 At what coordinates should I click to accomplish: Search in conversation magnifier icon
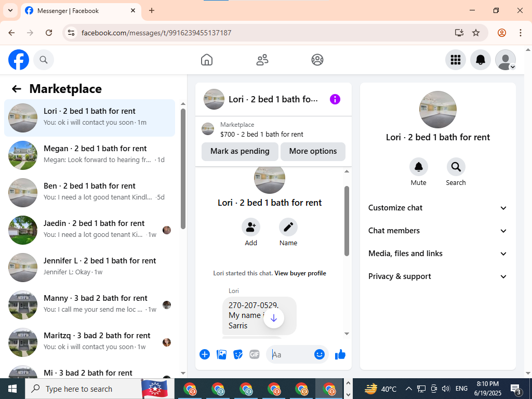click(x=456, y=167)
